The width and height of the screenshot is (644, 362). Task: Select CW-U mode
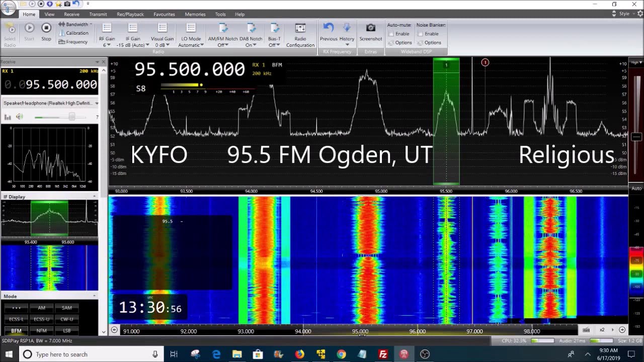pyautogui.click(x=66, y=319)
